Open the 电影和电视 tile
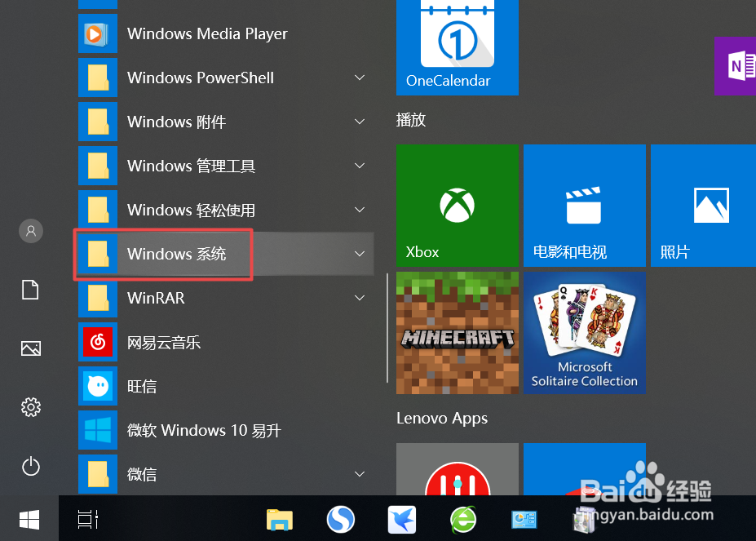 pyautogui.click(x=585, y=206)
